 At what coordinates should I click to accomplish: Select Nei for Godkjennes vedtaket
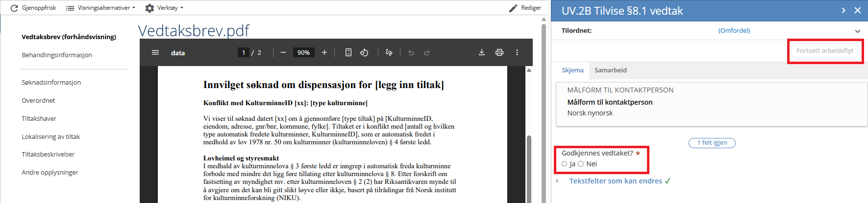581,164
